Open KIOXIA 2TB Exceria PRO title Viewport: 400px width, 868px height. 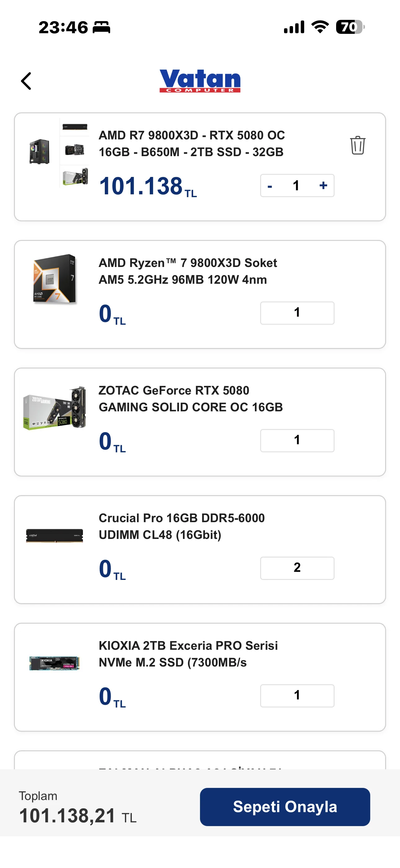[188, 654]
